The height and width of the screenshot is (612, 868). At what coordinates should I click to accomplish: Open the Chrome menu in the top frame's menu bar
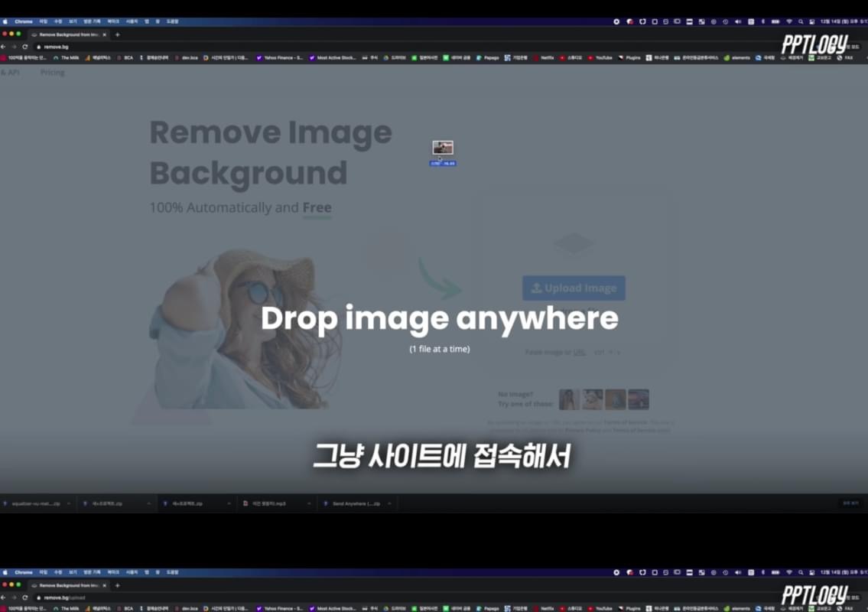[x=23, y=21]
